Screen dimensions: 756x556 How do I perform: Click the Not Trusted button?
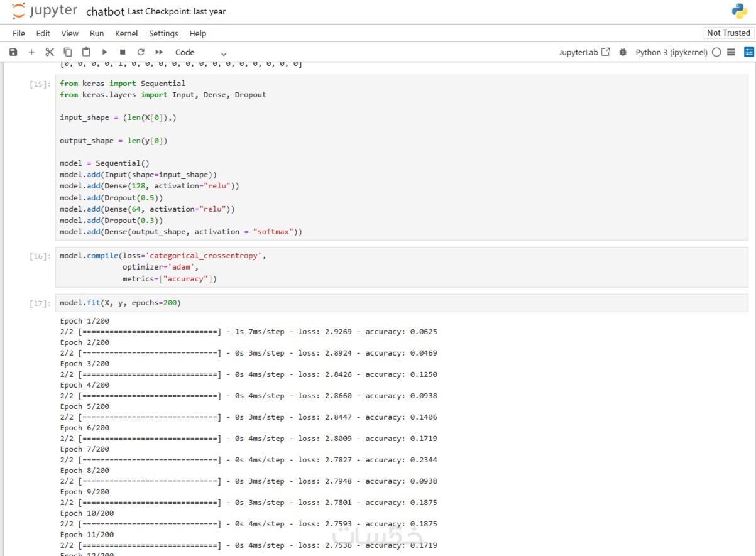(728, 33)
